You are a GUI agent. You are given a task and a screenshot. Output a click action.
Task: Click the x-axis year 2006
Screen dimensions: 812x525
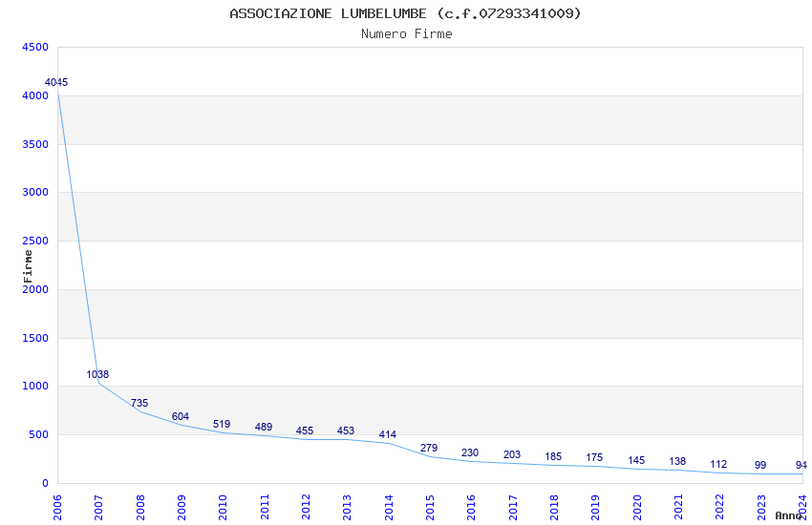point(57,508)
